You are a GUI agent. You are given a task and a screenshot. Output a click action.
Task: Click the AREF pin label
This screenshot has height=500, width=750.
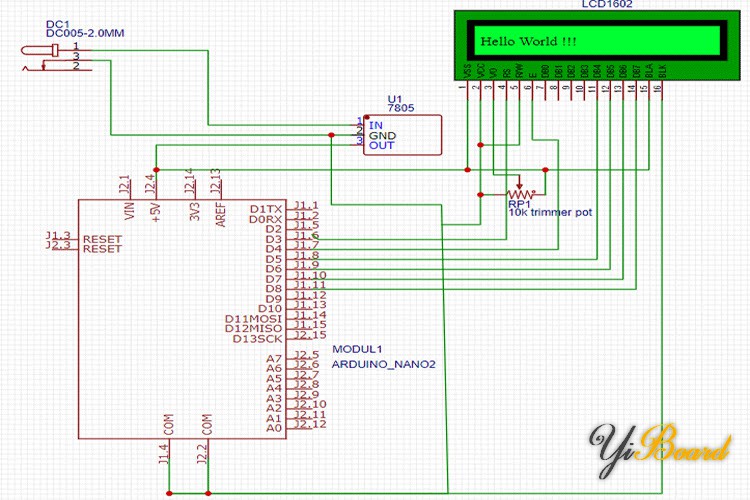click(220, 213)
